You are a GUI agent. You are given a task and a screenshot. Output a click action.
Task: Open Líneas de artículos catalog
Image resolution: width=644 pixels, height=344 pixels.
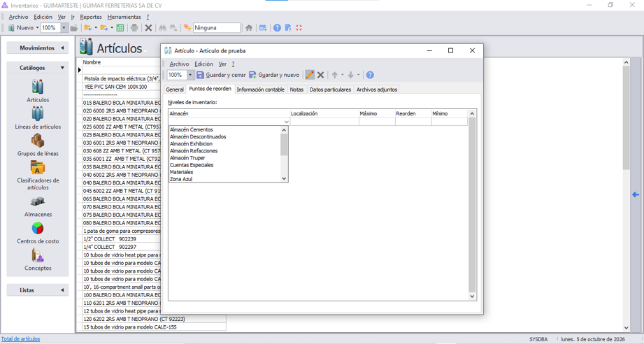[x=38, y=118]
